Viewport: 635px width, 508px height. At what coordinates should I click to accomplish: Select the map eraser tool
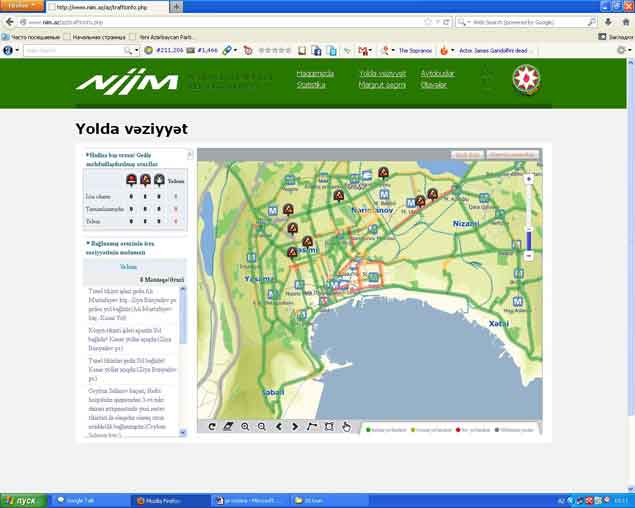(x=228, y=426)
